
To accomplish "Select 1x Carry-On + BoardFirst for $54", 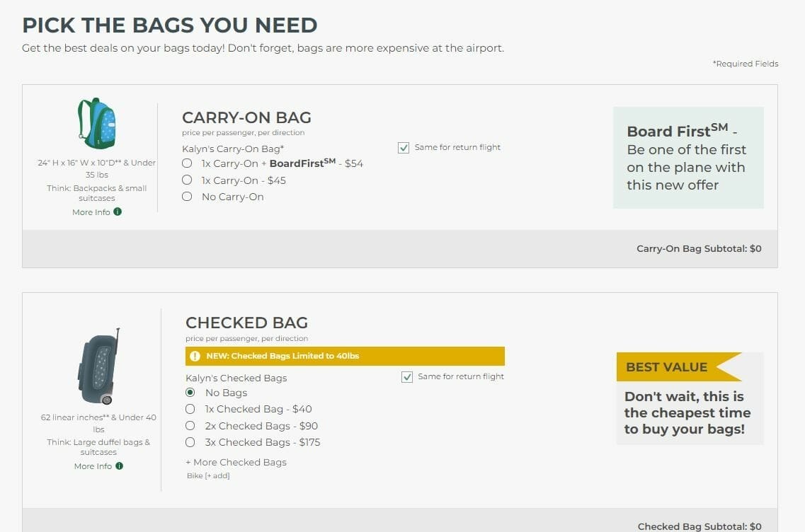I will tap(187, 163).
